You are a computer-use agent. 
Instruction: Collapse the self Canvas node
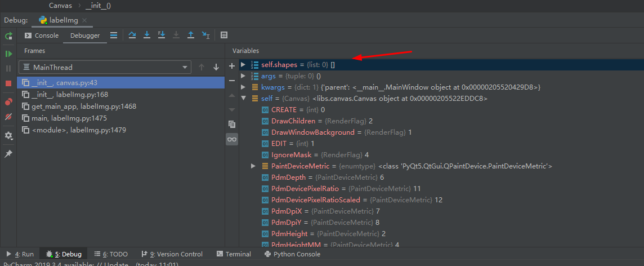point(243,99)
